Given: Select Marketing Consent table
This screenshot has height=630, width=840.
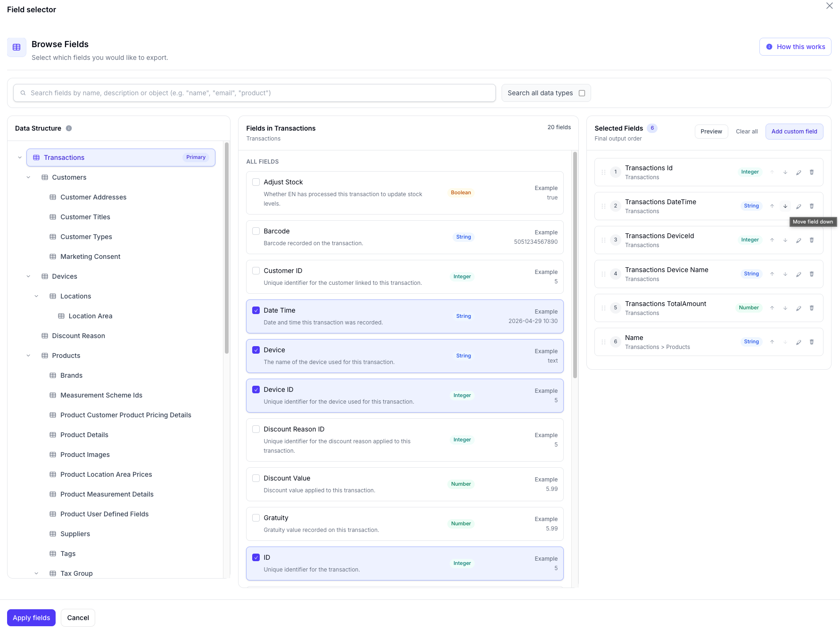Looking at the screenshot, I should tap(90, 257).
